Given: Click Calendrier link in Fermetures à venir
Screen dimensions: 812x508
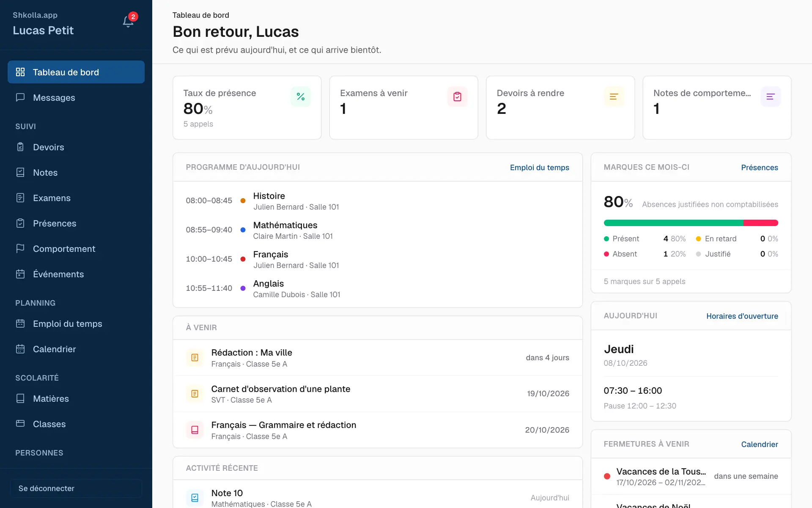Looking at the screenshot, I should click(x=760, y=444).
